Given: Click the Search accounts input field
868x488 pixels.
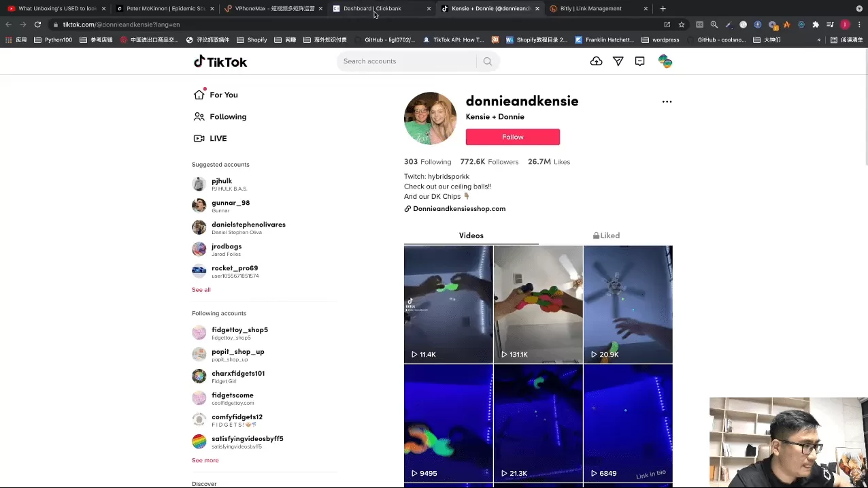Looking at the screenshot, I should click(406, 61).
